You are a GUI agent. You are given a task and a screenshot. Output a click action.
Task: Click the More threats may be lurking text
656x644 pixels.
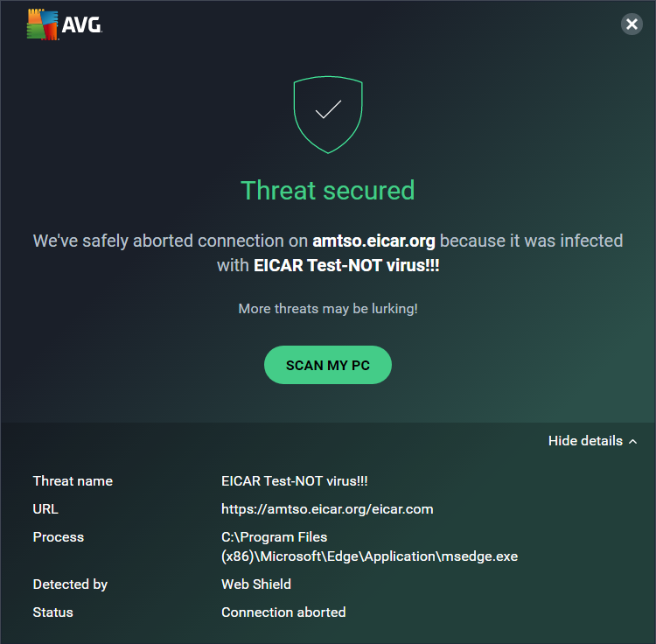[x=328, y=309]
